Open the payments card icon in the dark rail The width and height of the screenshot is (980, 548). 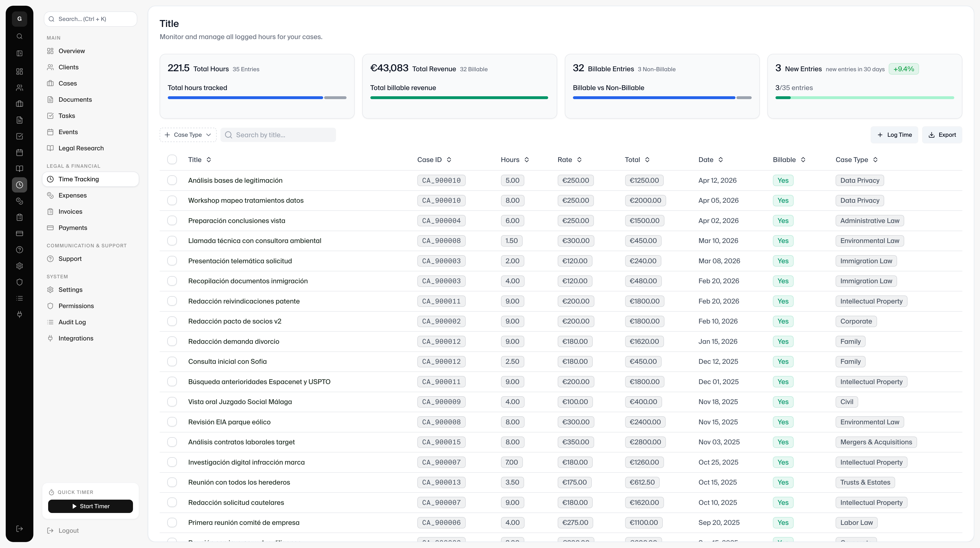(x=19, y=233)
